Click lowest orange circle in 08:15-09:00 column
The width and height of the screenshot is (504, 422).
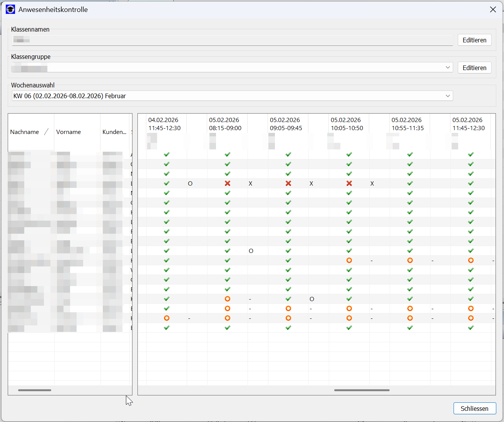(x=228, y=318)
